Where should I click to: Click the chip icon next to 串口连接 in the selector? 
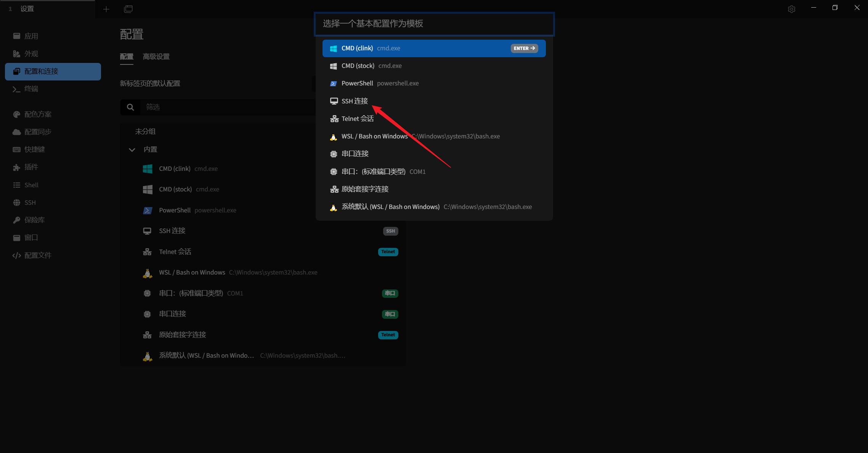[x=334, y=154]
